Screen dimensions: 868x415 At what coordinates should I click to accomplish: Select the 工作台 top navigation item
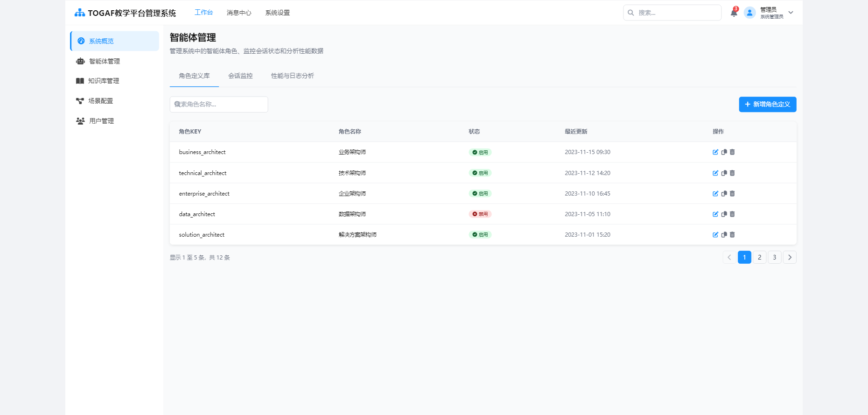(203, 13)
